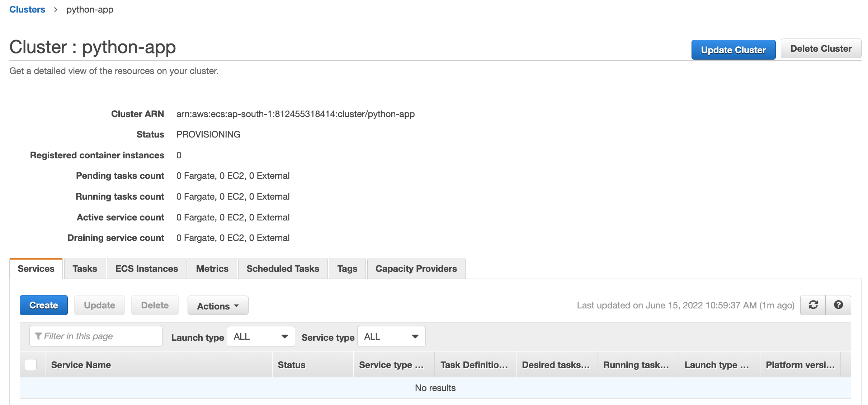This screenshot has height=405, width=868.
Task: Expand the Launch type ALL dropdown
Action: (260, 336)
